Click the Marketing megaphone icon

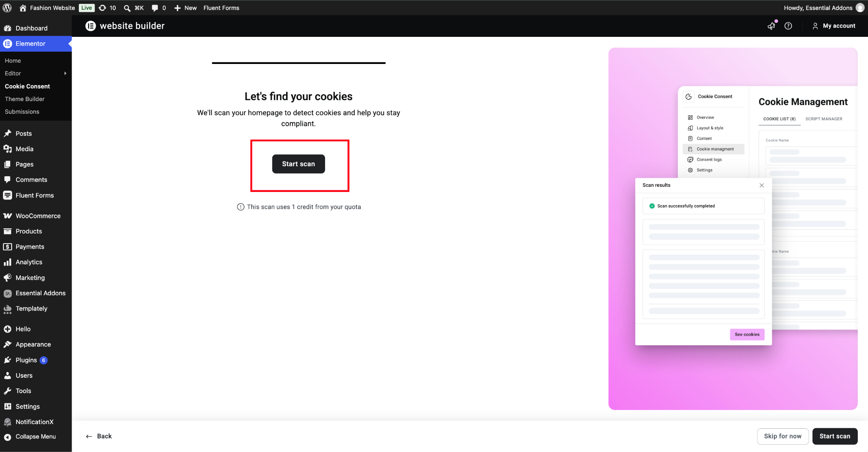tap(8, 277)
